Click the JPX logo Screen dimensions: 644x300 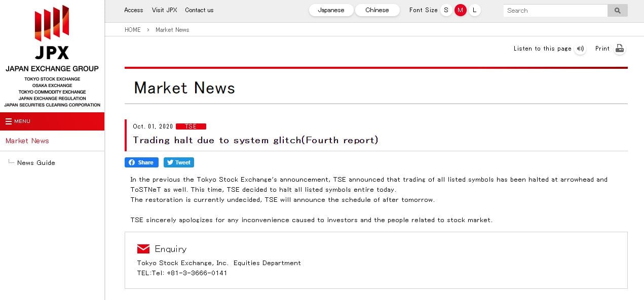pos(52,33)
